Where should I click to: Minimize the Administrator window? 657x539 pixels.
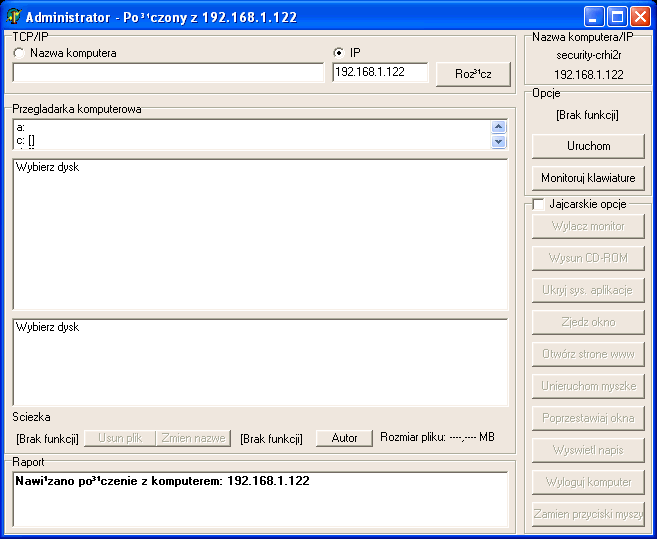pos(594,17)
